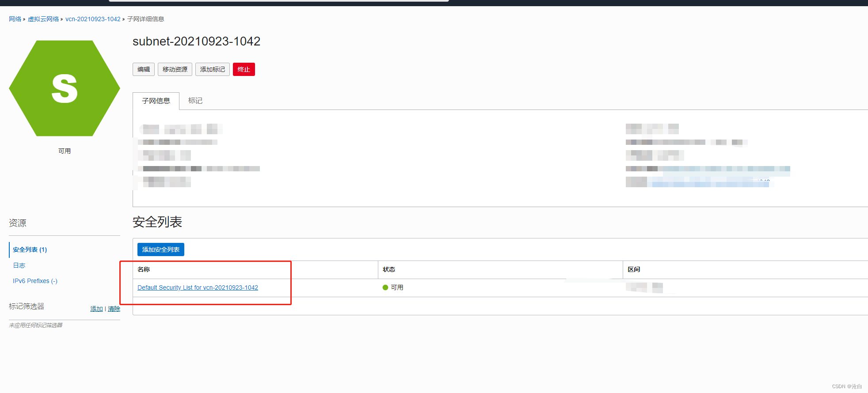Click the 添加安全列表 button

coord(161,249)
